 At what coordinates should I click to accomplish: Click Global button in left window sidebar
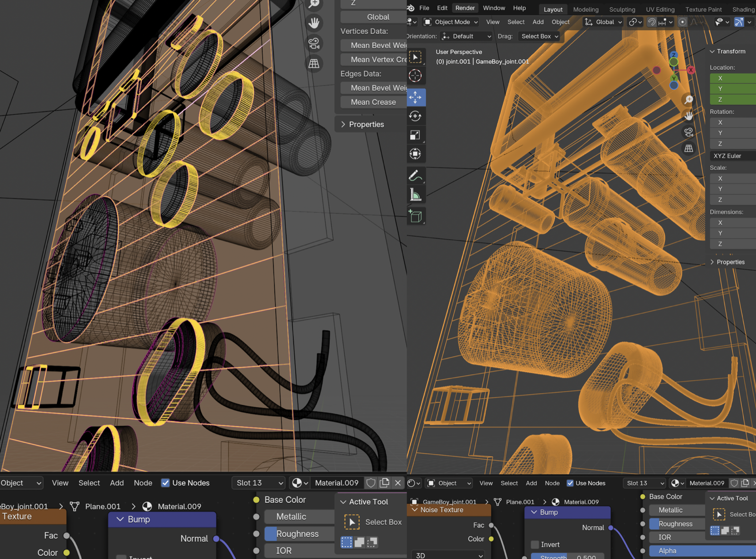[373, 17]
